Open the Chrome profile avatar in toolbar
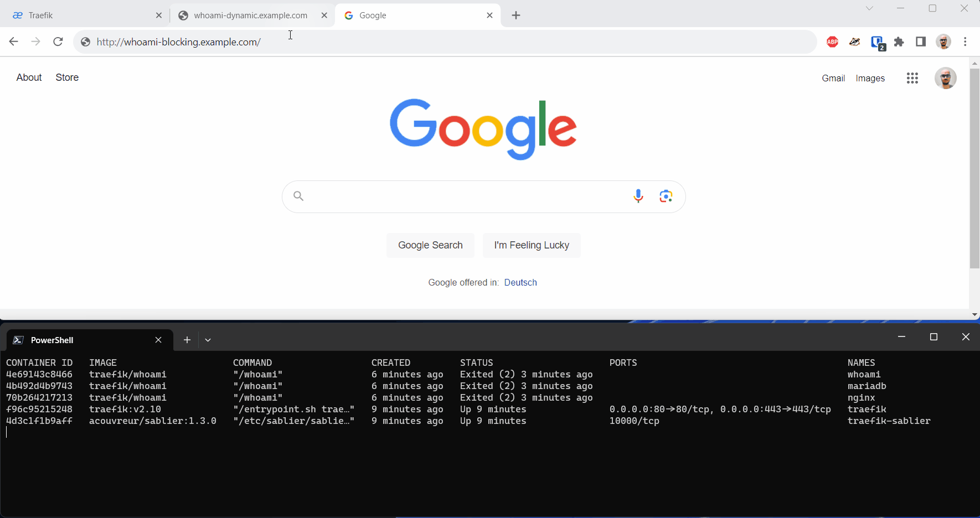Screen dimensions: 980x518 point(943,42)
